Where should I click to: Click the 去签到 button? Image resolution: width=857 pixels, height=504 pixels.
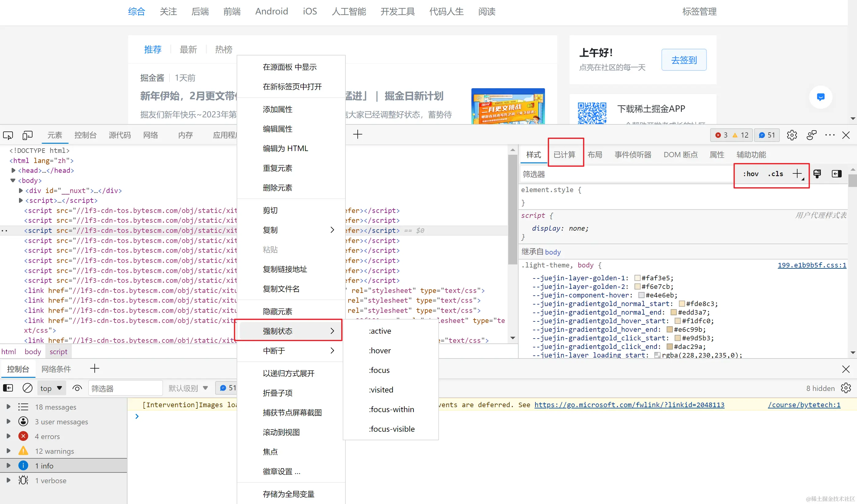point(684,60)
